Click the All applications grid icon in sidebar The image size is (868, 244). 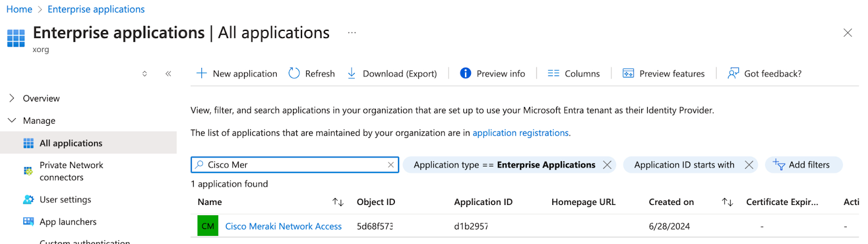[28, 143]
